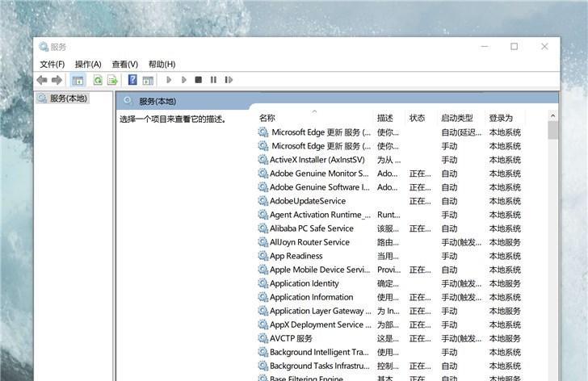This screenshot has height=381, width=588.
Task: Click the Restart service icon
Action: pyautogui.click(x=229, y=80)
